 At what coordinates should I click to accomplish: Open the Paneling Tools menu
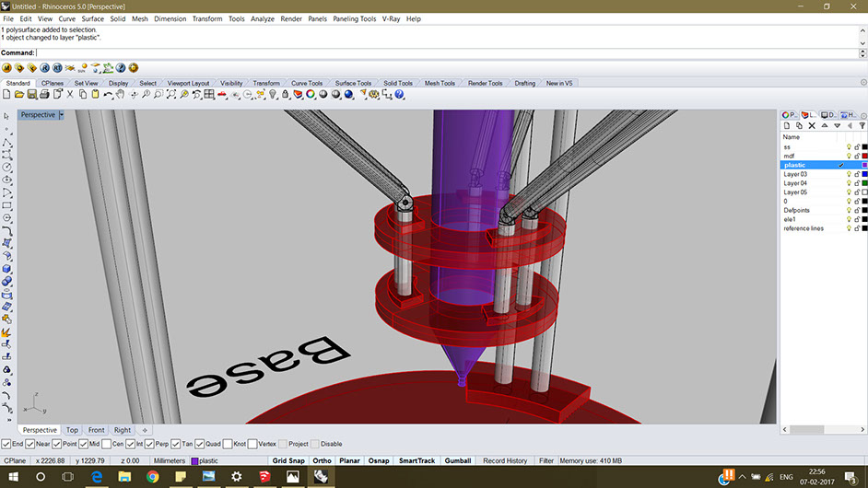pyautogui.click(x=354, y=18)
